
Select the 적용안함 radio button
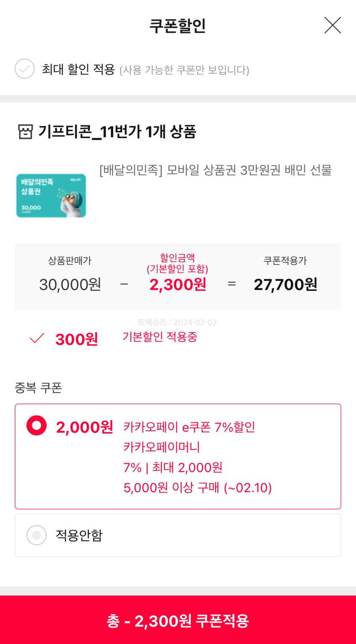coord(36,535)
